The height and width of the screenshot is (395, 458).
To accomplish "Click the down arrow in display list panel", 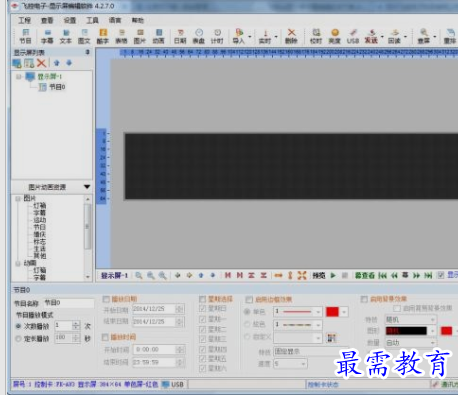I will tap(69, 63).
